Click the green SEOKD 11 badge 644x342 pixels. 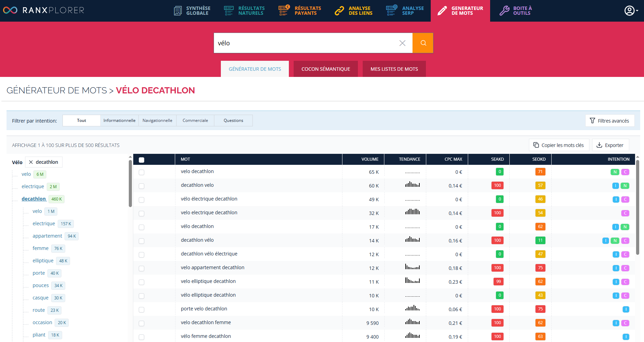click(x=540, y=240)
